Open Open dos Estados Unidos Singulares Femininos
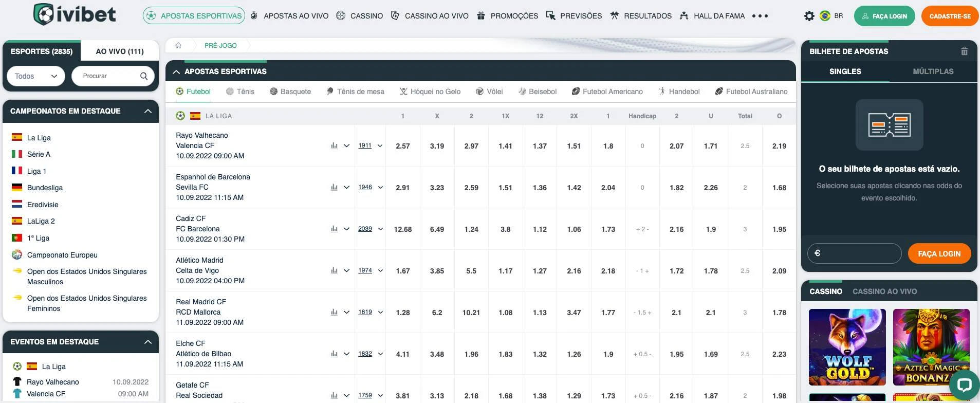 pos(87,303)
